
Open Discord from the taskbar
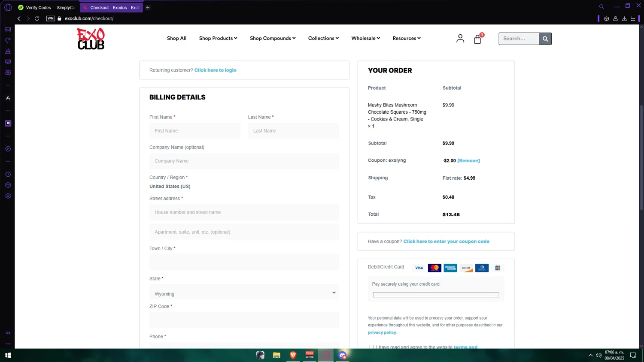pyautogui.click(x=342, y=355)
